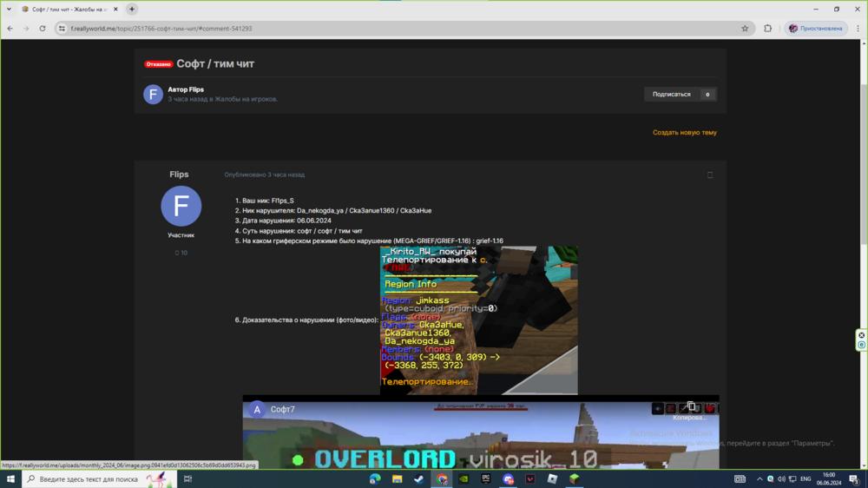Open Valorant from the taskbar
868x488 pixels.
tap(530, 479)
